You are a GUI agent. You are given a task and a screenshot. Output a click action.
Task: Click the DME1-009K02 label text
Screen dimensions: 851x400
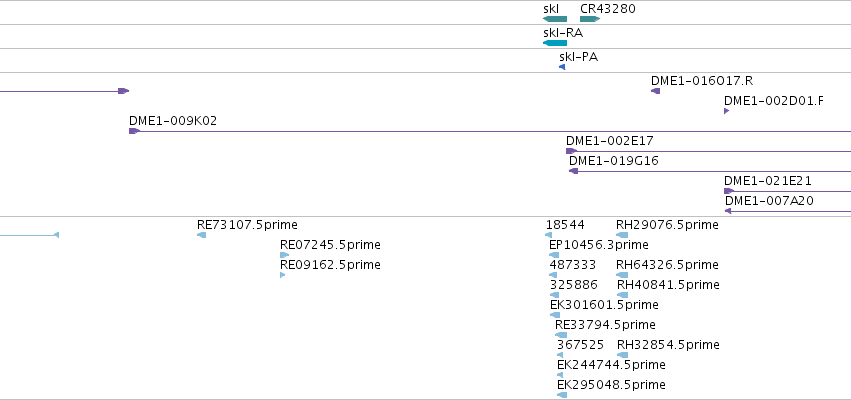tap(173, 121)
